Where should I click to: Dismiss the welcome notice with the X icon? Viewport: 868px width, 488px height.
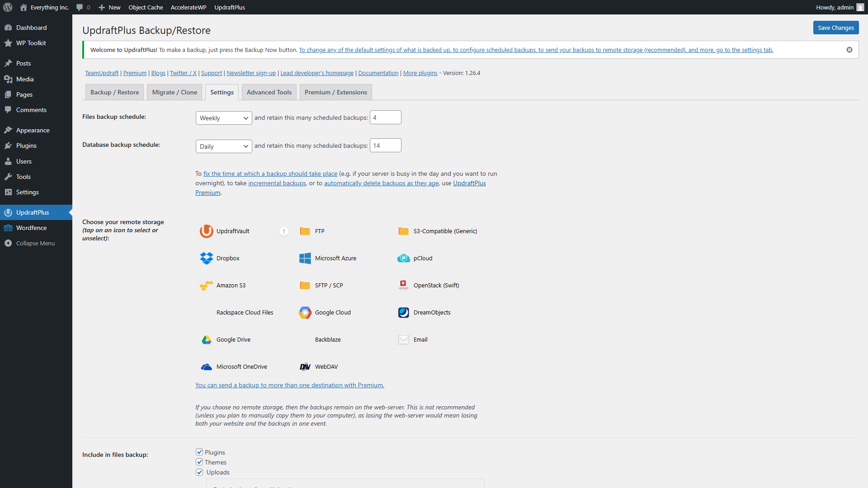[x=849, y=50]
